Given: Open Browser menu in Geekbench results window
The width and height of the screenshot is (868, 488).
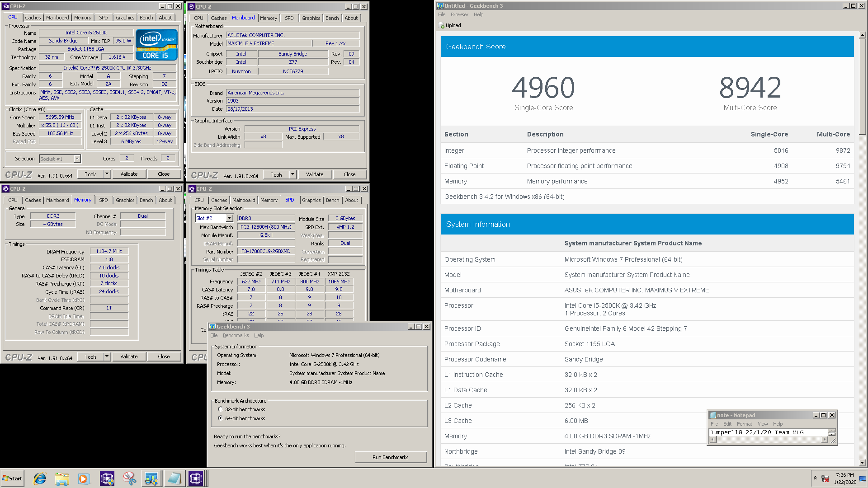Looking at the screenshot, I should [459, 14].
